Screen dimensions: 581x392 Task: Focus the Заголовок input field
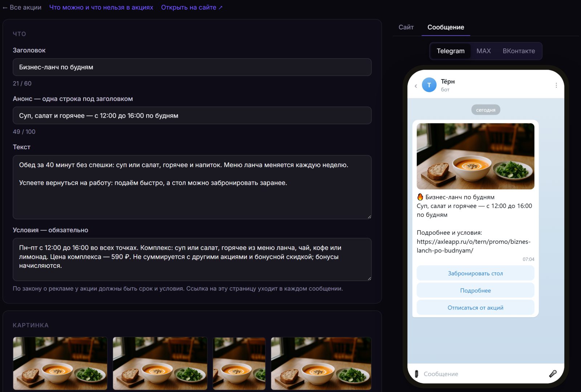tap(192, 67)
